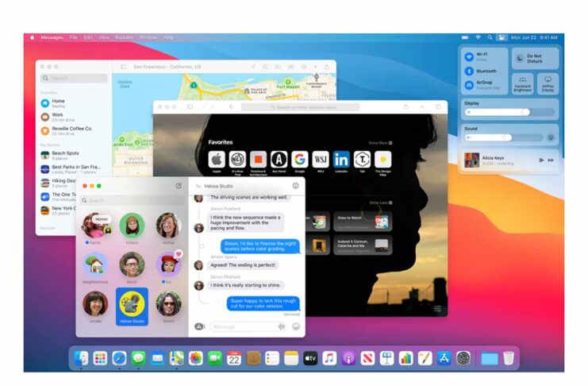The height and width of the screenshot is (386, 588).
Task: Open Apple menu
Action: point(33,37)
